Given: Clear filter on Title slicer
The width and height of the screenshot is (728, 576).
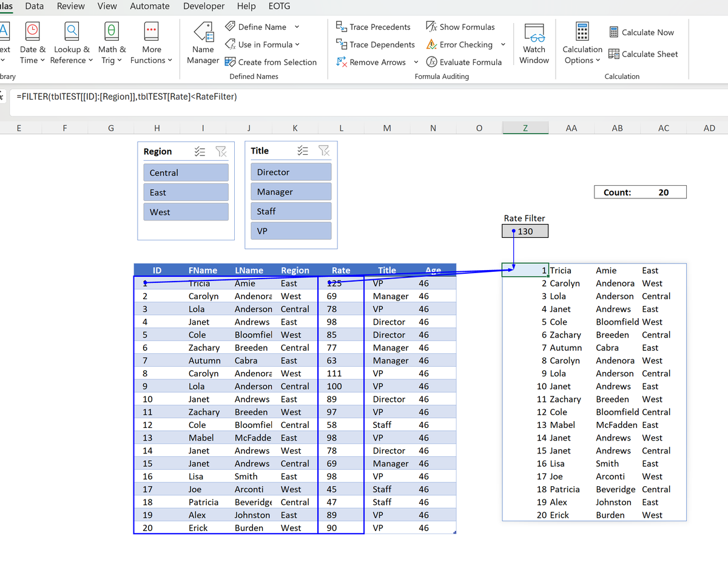Looking at the screenshot, I should tap(324, 151).
